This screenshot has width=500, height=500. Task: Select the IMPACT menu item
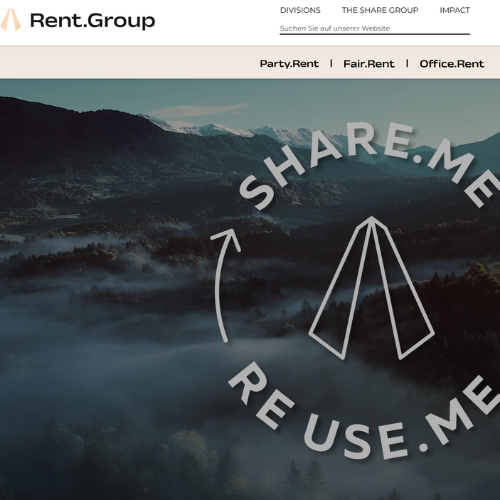454,10
